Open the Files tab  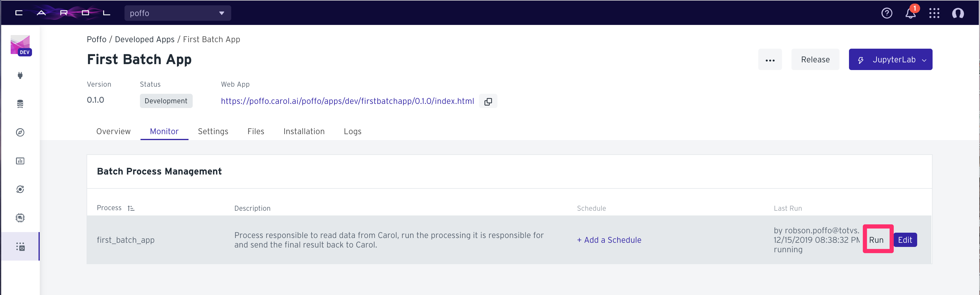tap(256, 132)
